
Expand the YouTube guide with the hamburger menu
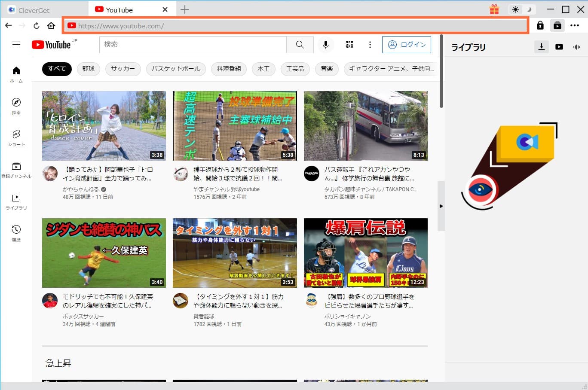point(16,44)
